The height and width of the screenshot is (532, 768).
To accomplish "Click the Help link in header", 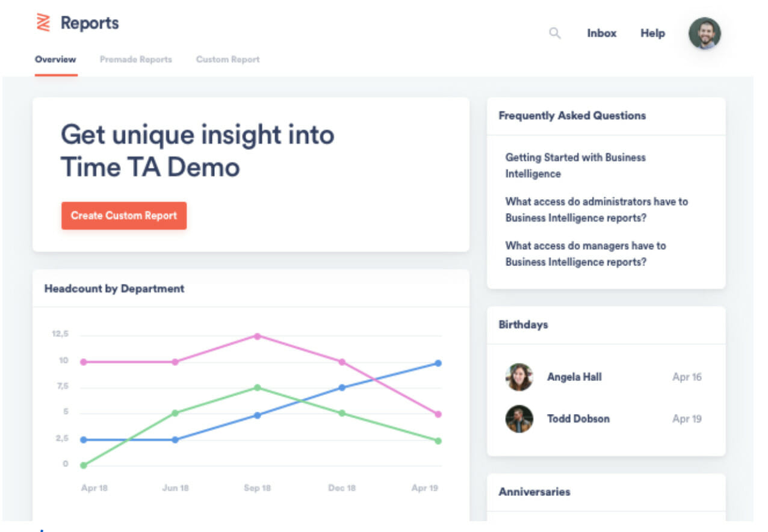I will (652, 34).
